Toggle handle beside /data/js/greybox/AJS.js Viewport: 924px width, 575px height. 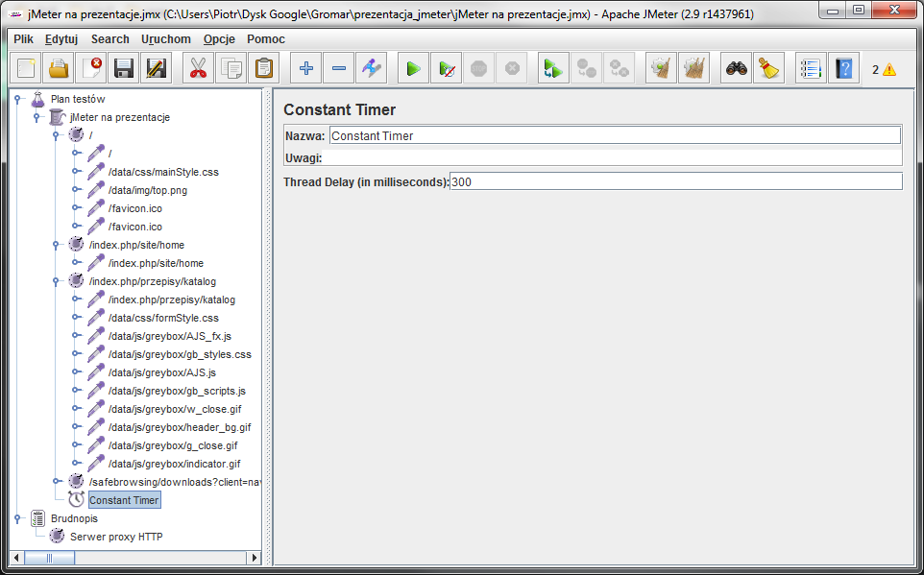(x=76, y=372)
